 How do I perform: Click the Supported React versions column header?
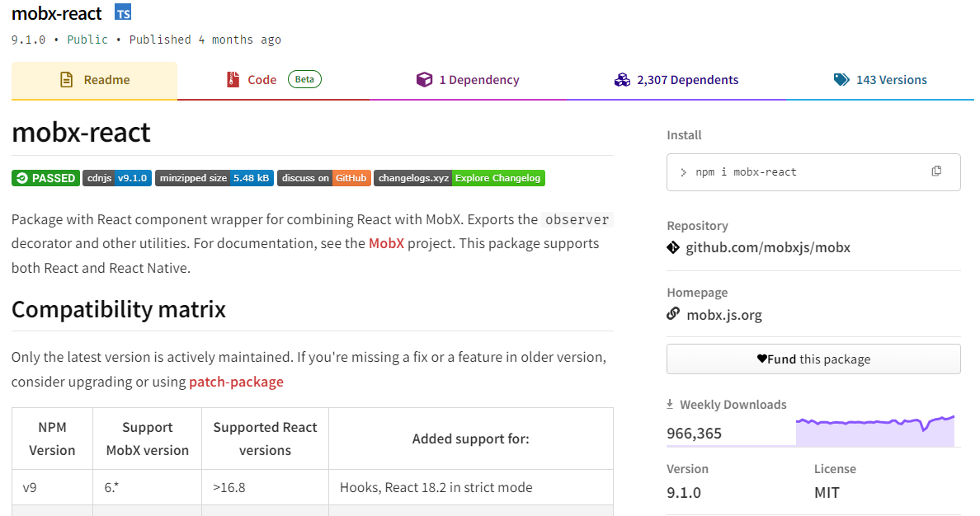(265, 439)
